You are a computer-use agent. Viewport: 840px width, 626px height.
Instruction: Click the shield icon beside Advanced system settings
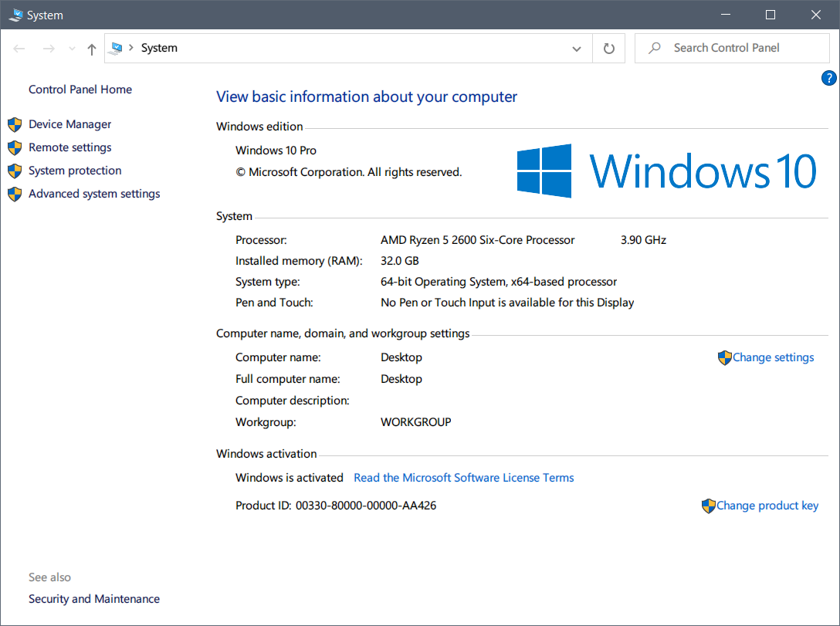[15, 194]
